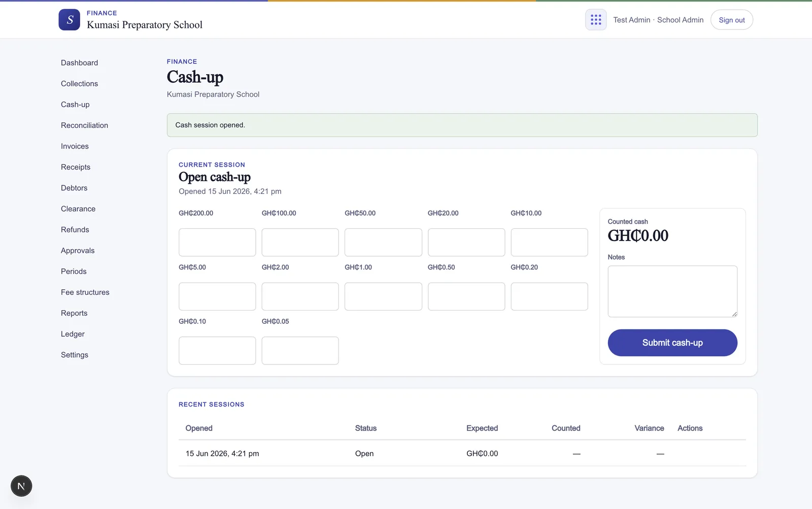Click the GH₵20.00 denomination input
Viewport: 812px width, 509px height.
pyautogui.click(x=466, y=242)
